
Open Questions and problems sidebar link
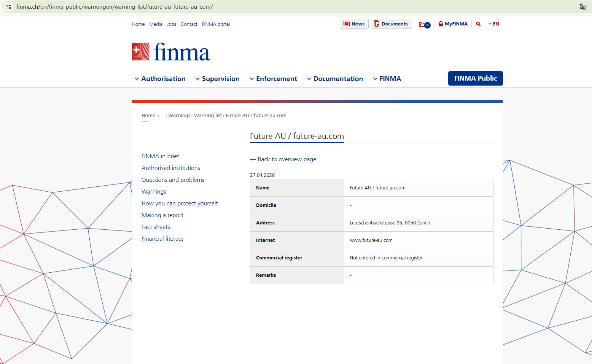coord(173,180)
